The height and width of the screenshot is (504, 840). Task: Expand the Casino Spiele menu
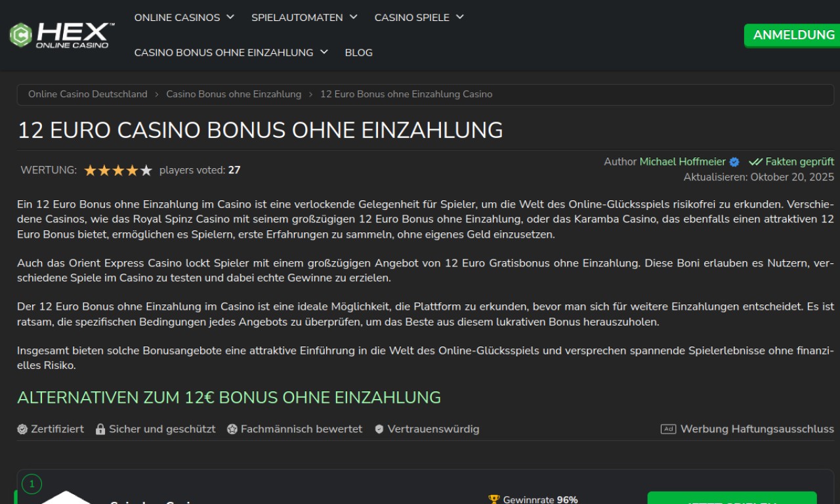(419, 18)
